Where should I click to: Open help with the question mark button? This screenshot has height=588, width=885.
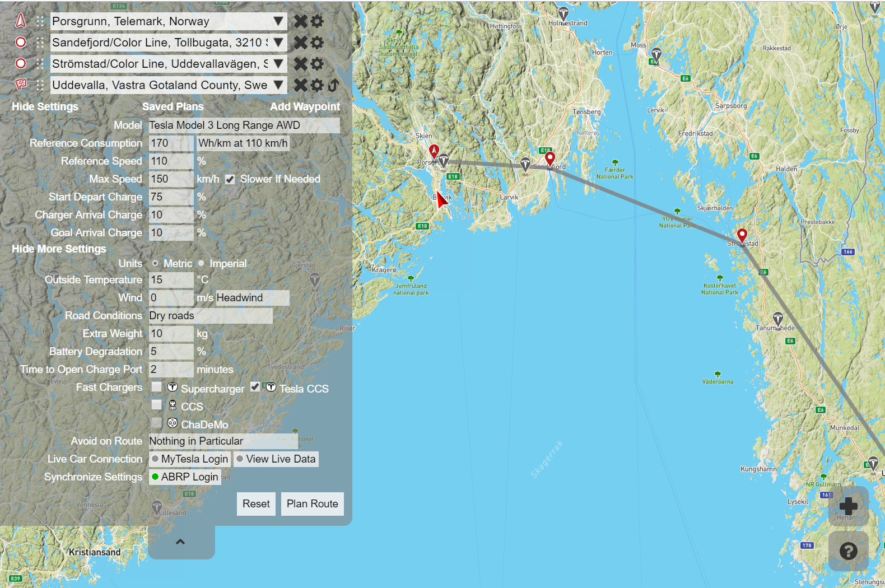848,551
